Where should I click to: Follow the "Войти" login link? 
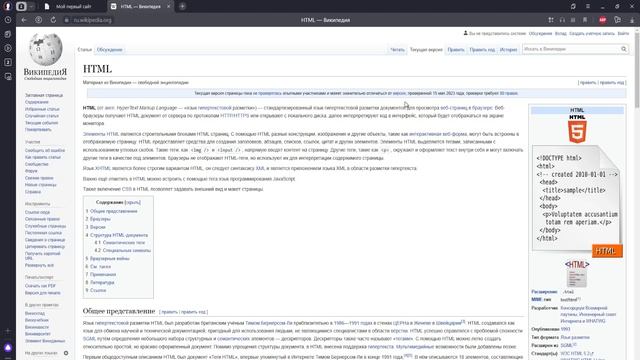pos(623,33)
